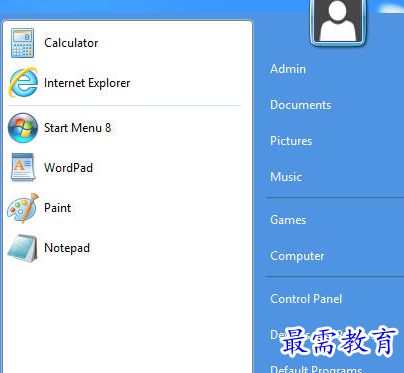Image resolution: width=404 pixels, height=373 pixels.
Task: Select the Internet Explorer label
Action: click(x=87, y=83)
